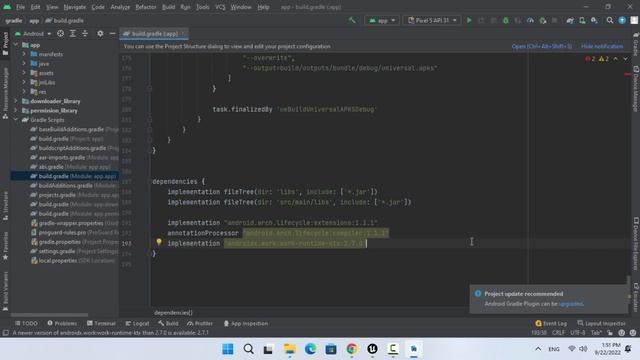Hide the Project panel with minus icon
Screen dimensions: 640x360
[x=112, y=33]
